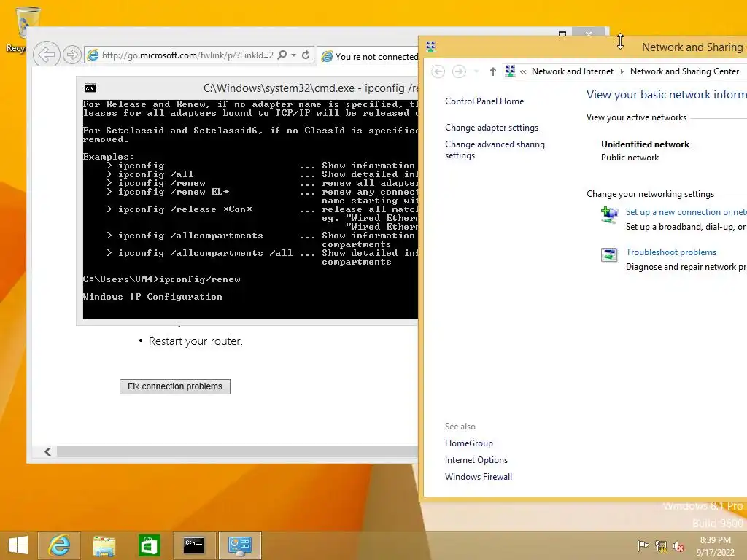Click 'Unidentified network' label
This screenshot has width=747, height=560.
coord(645,144)
